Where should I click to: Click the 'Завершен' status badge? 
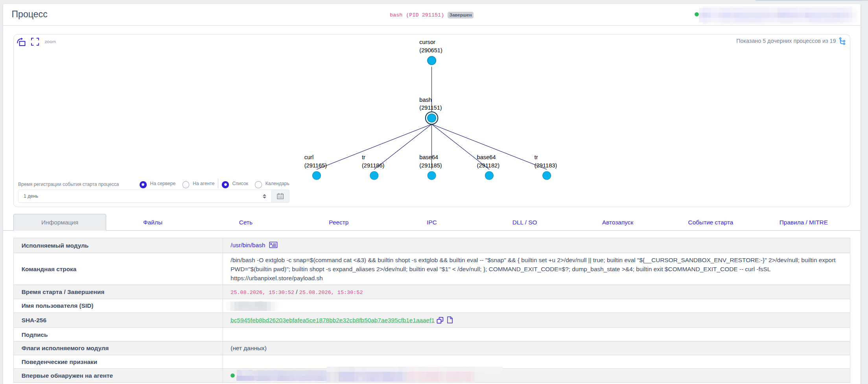pyautogui.click(x=460, y=15)
